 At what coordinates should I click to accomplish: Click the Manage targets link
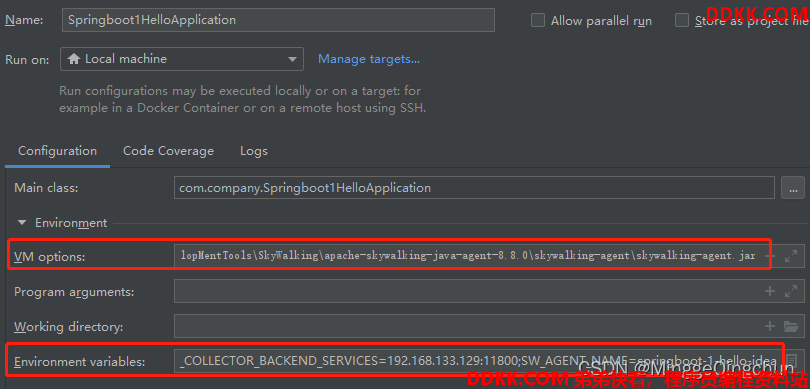[x=369, y=59]
